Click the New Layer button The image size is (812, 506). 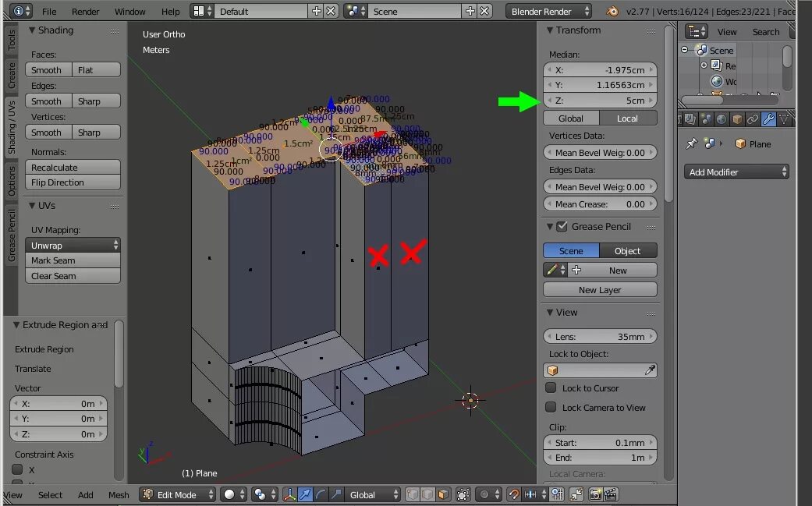pyautogui.click(x=600, y=290)
